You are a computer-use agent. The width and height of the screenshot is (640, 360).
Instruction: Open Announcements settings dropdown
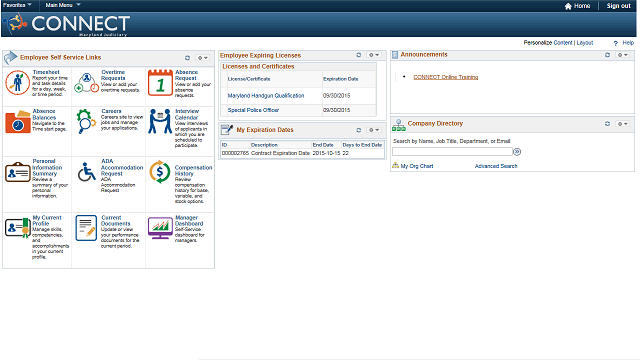pos(622,55)
